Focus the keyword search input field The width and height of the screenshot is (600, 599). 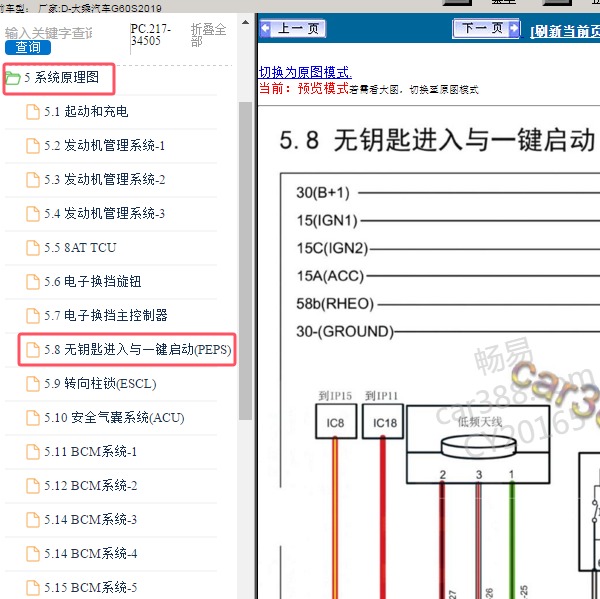pyautogui.click(x=49, y=33)
